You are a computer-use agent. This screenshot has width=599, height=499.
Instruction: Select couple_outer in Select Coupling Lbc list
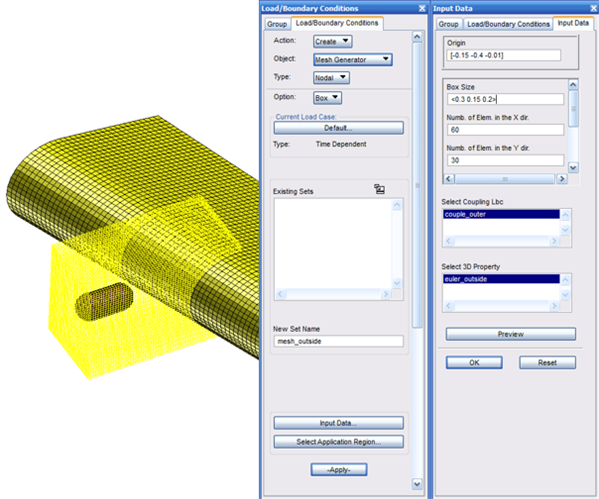(502, 214)
